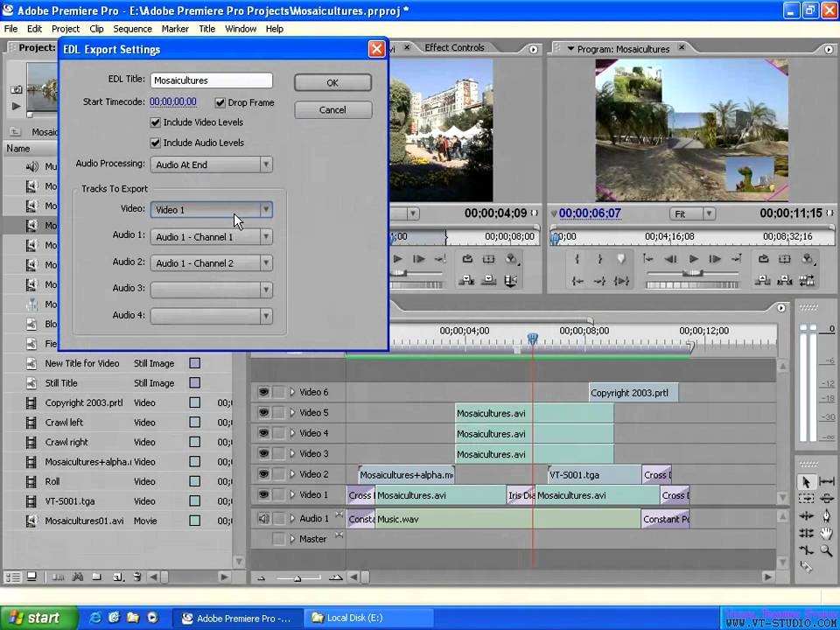The width and height of the screenshot is (840, 630).
Task: Click color label of Still Title
Action: (x=195, y=383)
